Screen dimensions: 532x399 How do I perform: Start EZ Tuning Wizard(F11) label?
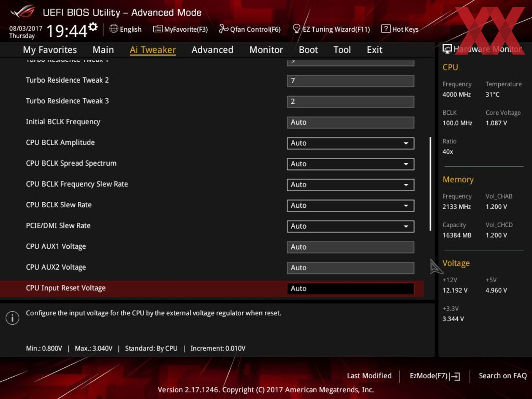tap(336, 29)
